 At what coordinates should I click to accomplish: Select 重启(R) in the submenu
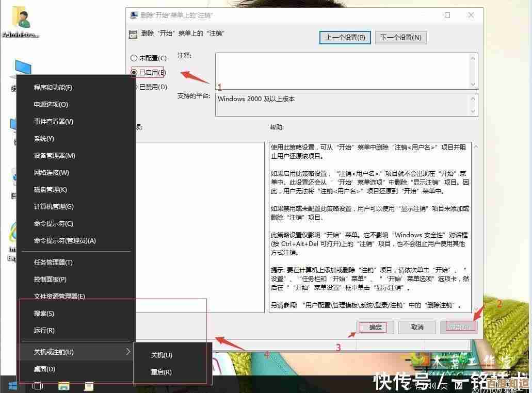tap(162, 372)
